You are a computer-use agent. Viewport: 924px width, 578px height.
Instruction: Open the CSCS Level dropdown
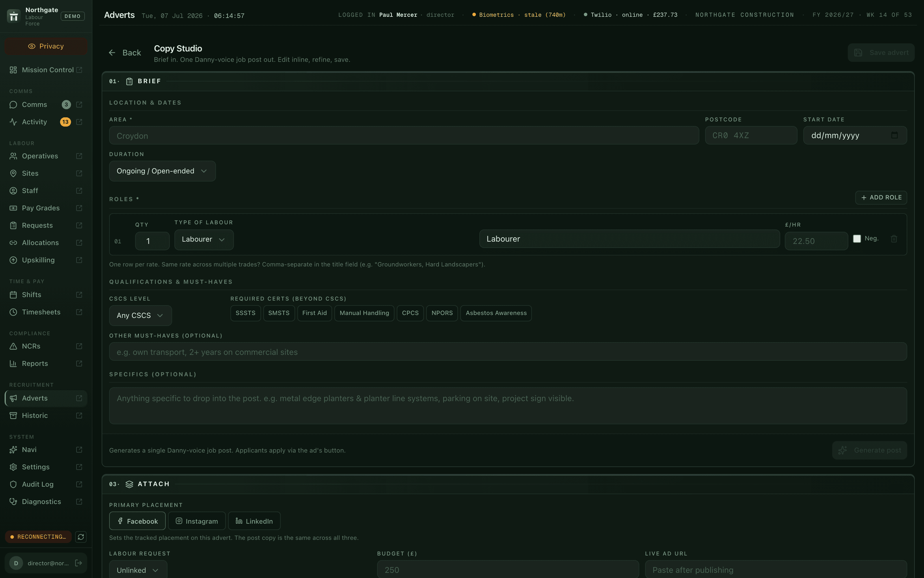click(141, 315)
